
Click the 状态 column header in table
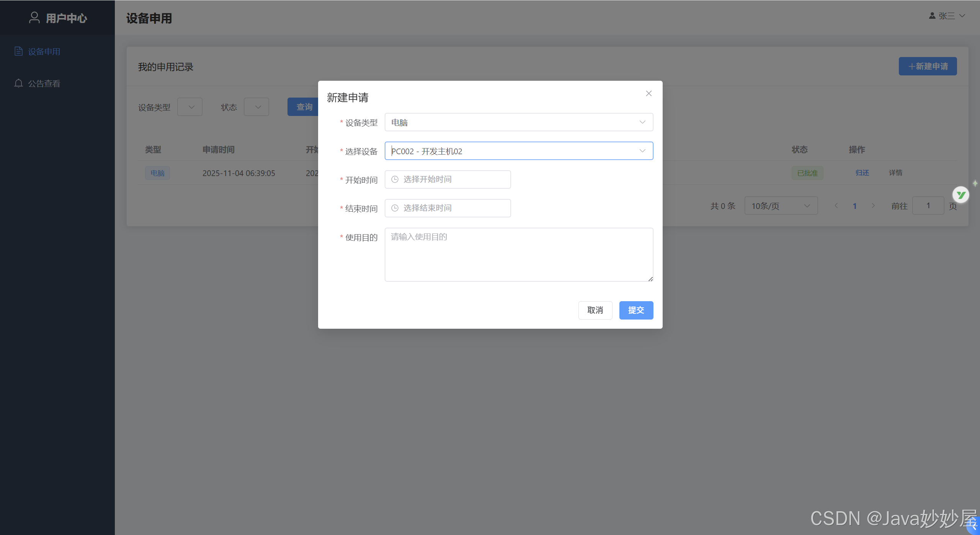[800, 150]
